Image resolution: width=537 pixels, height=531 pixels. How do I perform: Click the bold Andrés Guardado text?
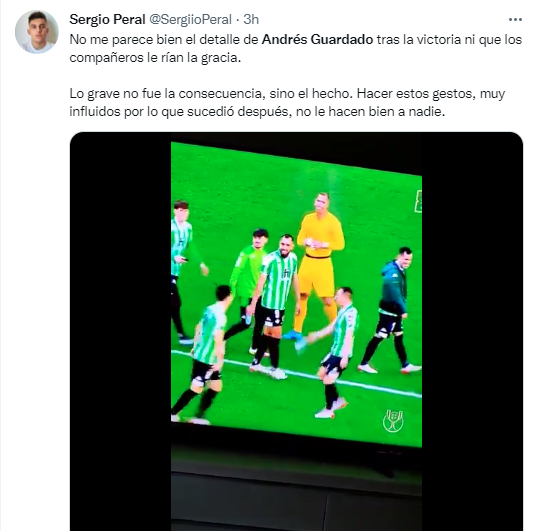[x=317, y=40]
